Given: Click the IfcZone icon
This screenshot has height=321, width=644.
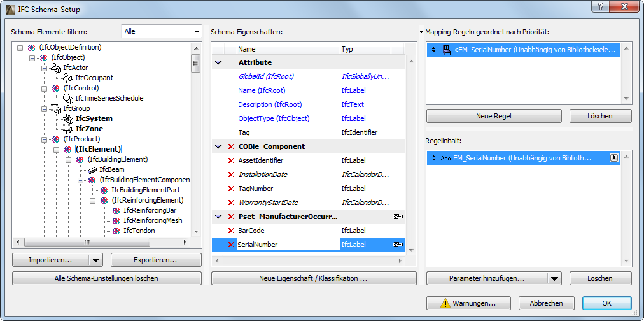Looking at the screenshot, I should tap(68, 129).
